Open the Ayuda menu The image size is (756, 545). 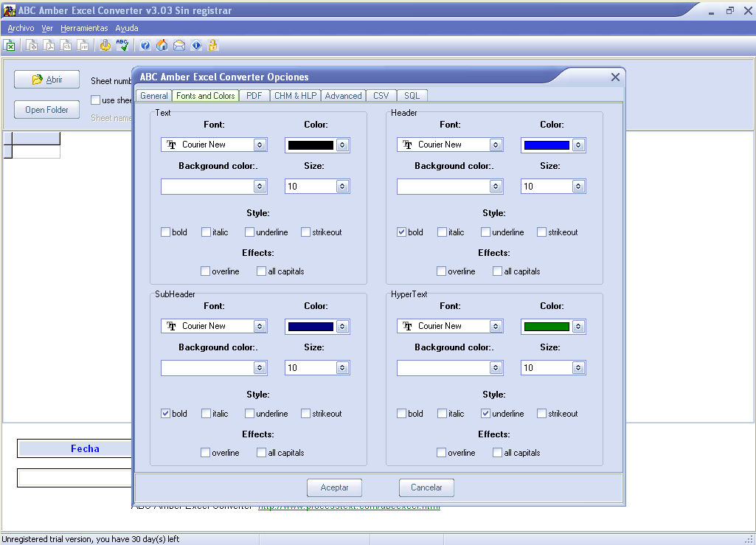[127, 28]
